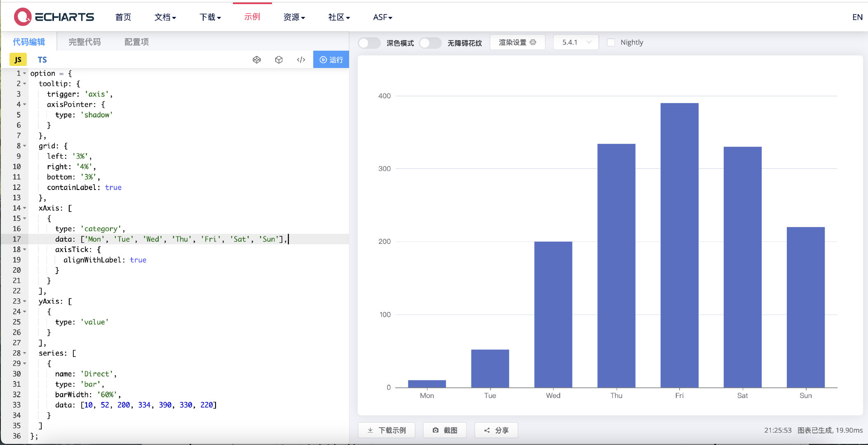The image size is (868, 445).
Task: Open in CodeSandbox icon
Action: (x=257, y=60)
